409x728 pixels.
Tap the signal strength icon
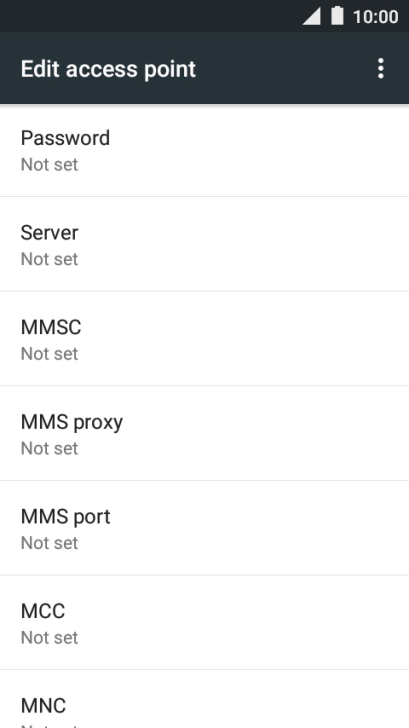point(312,17)
